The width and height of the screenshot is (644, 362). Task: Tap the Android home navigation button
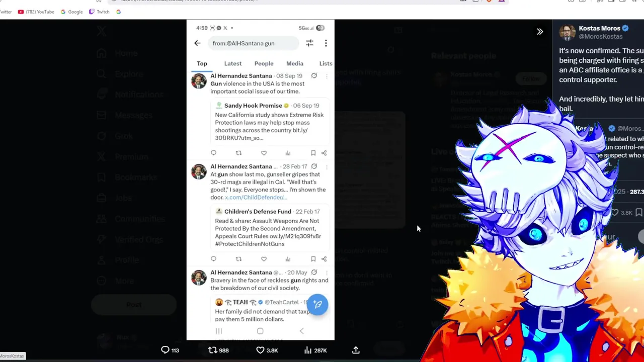260,331
